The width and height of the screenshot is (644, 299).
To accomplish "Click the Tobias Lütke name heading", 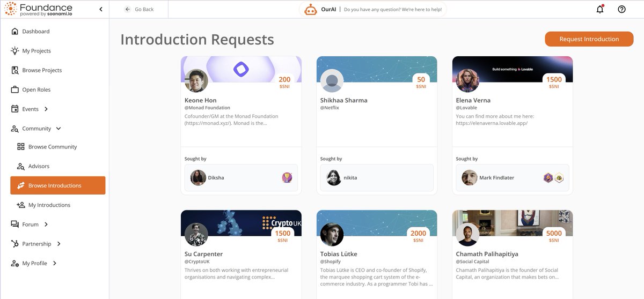I will click(339, 254).
